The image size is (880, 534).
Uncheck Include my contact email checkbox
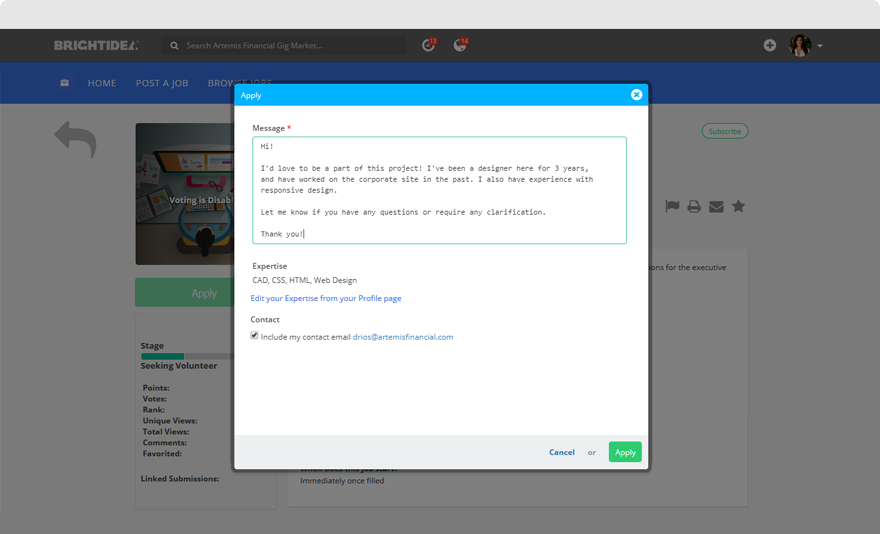[x=254, y=335]
